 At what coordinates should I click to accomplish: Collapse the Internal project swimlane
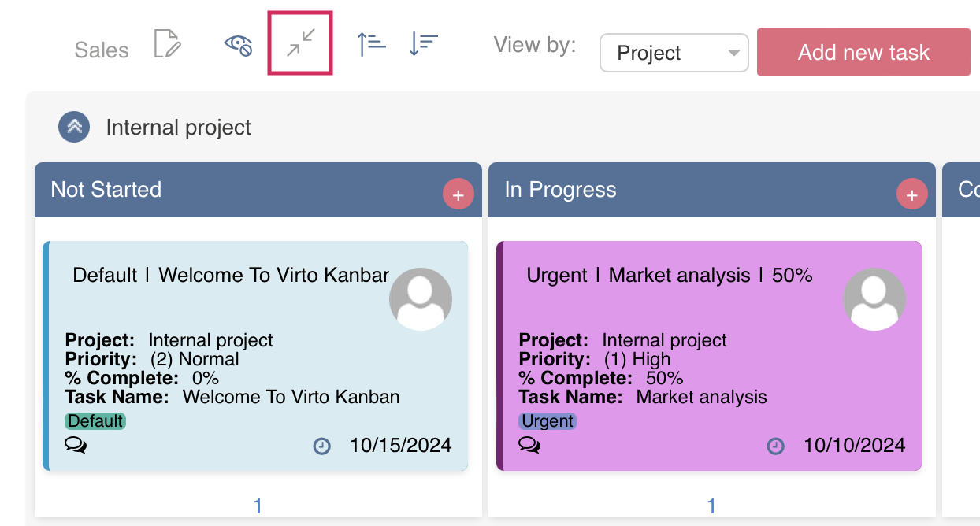[73, 127]
